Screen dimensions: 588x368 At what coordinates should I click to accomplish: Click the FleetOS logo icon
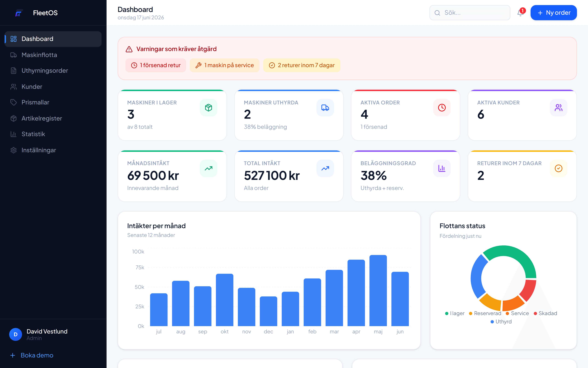click(x=19, y=13)
